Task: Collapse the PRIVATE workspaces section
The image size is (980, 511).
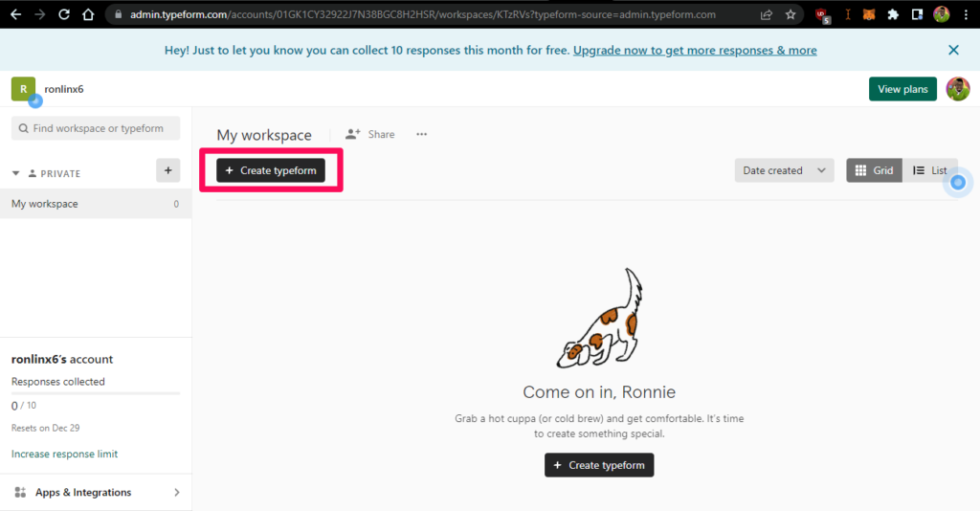Action: (x=15, y=173)
